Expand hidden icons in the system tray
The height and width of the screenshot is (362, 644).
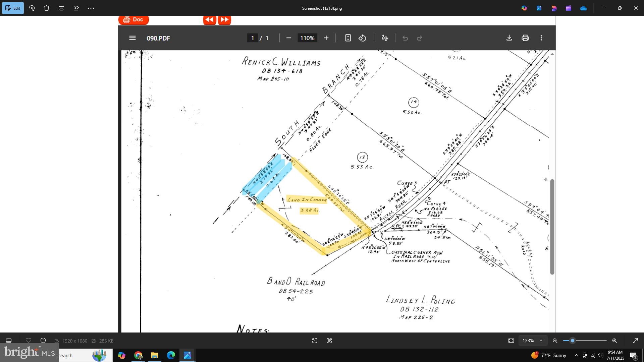click(x=576, y=355)
